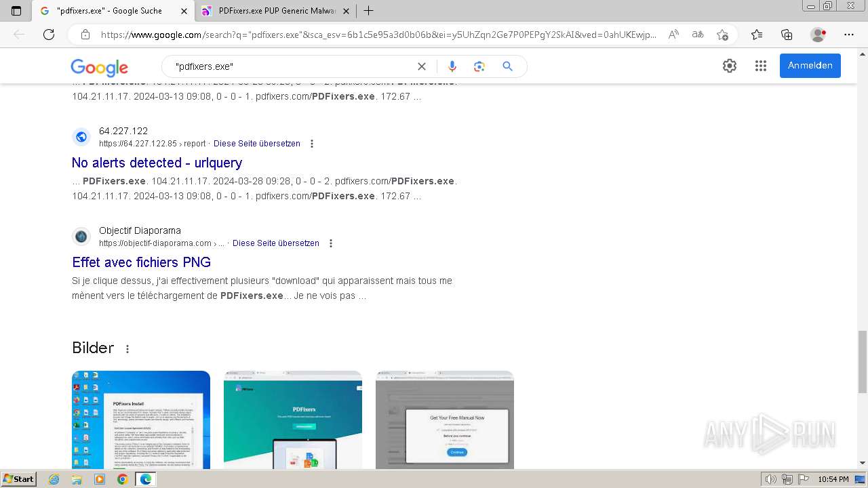868x488 pixels.
Task: Open the "Get Your Free Manual Now" thumbnail
Action: click(x=445, y=420)
